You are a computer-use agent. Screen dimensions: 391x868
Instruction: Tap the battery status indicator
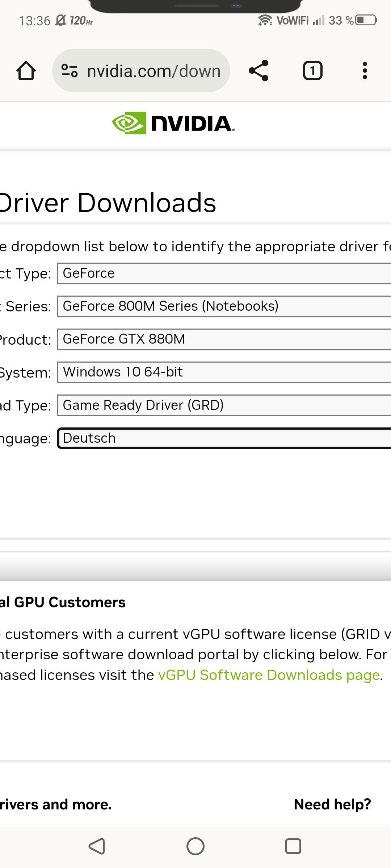coord(366,20)
